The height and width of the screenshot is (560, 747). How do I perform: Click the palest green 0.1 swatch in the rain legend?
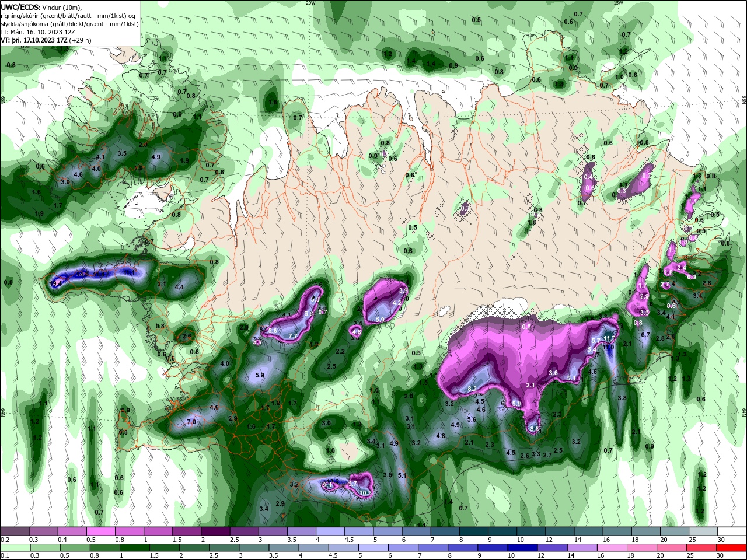[15, 548]
